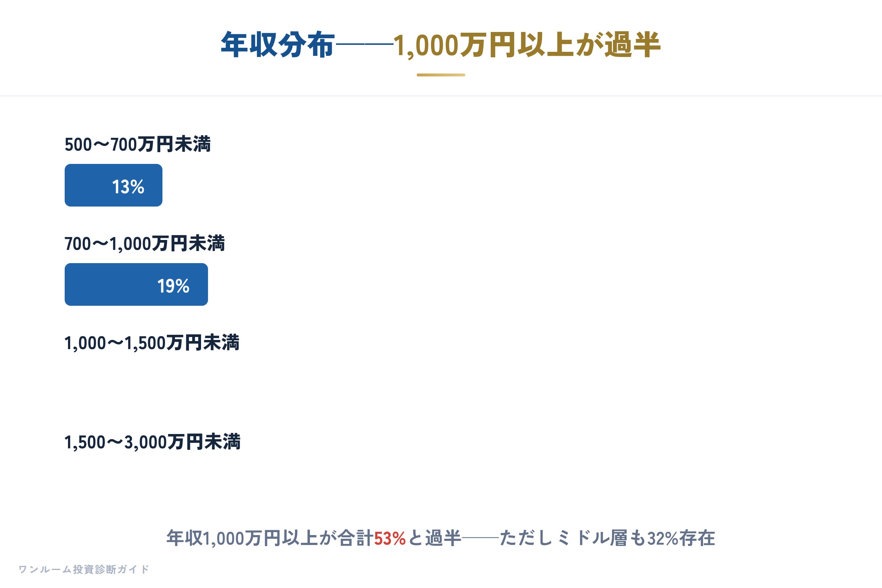This screenshot has height=588, width=882.
Task: Select the 1,500～3,000万円未満 label
Action: point(153,442)
